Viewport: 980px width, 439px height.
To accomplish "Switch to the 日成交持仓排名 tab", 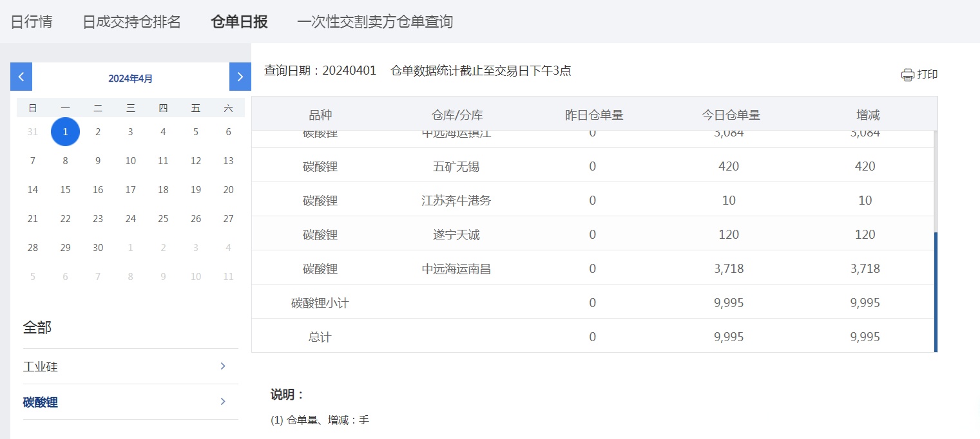I will pos(131,21).
